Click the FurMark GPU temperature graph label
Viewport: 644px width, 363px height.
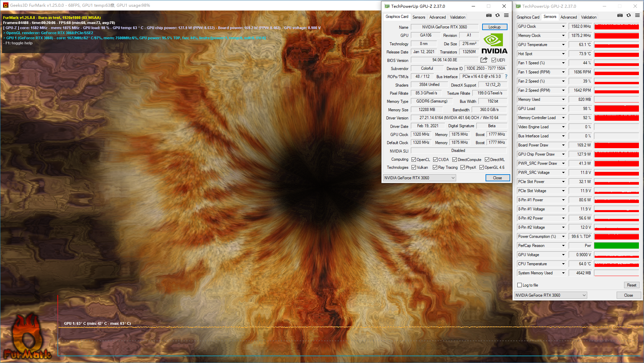[x=97, y=323]
